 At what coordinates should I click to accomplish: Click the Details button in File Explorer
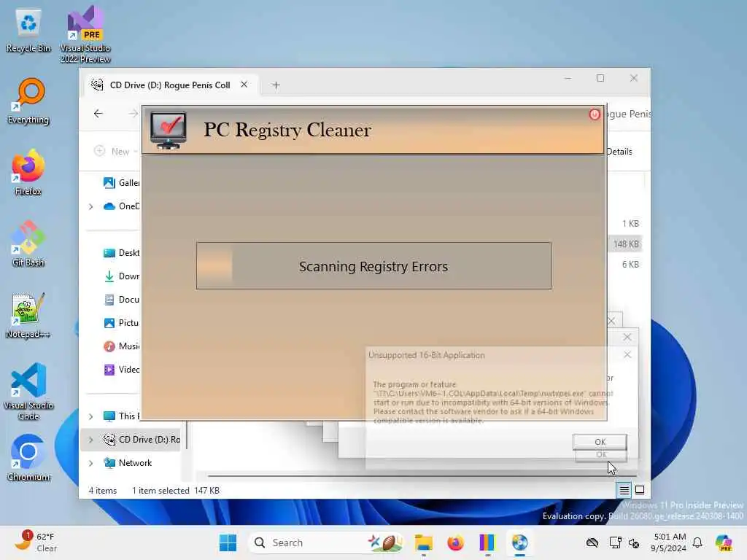pos(619,152)
